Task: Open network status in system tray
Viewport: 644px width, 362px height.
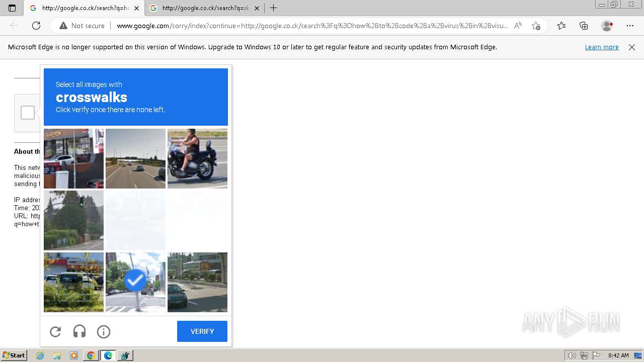Action: (584, 355)
